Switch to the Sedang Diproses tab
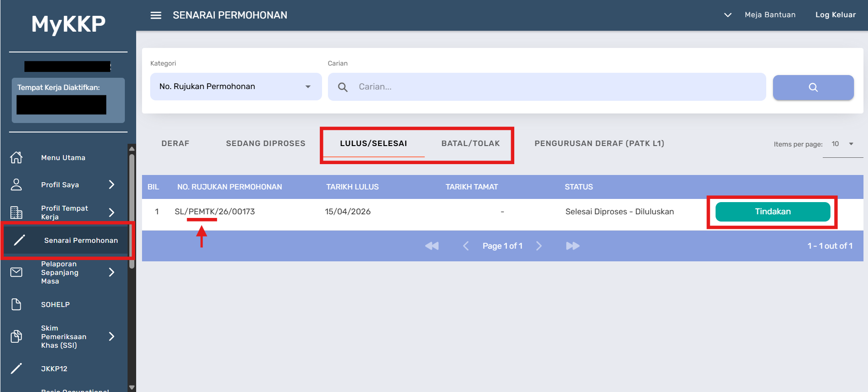The height and width of the screenshot is (392, 868). [x=266, y=143]
